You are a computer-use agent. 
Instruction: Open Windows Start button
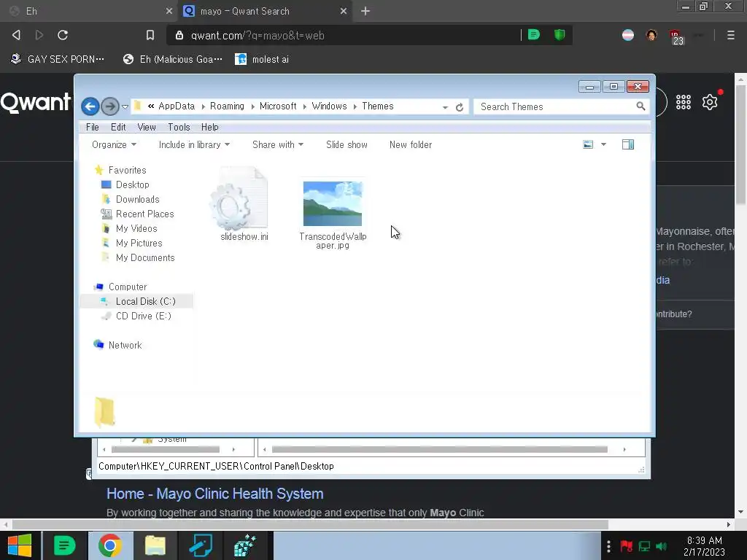[20, 545]
